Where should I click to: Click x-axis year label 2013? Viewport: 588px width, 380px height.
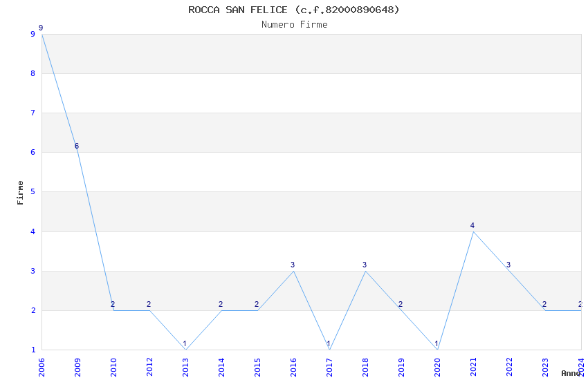(185, 367)
